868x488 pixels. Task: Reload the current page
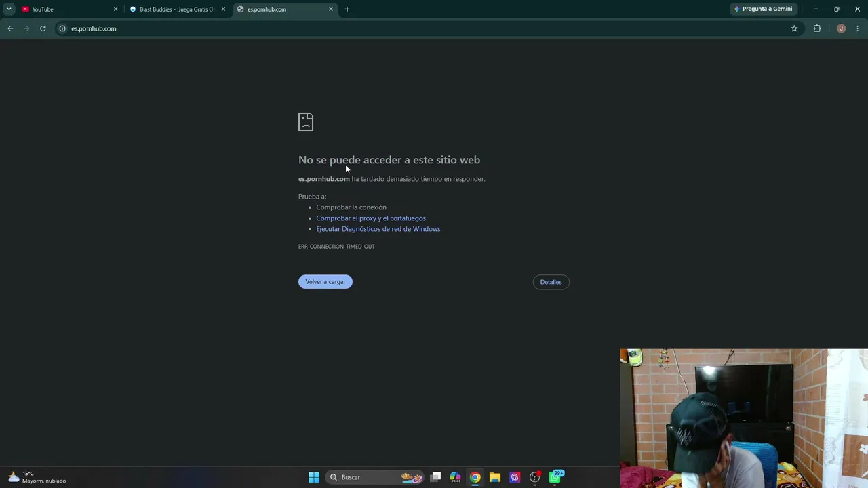click(43, 28)
